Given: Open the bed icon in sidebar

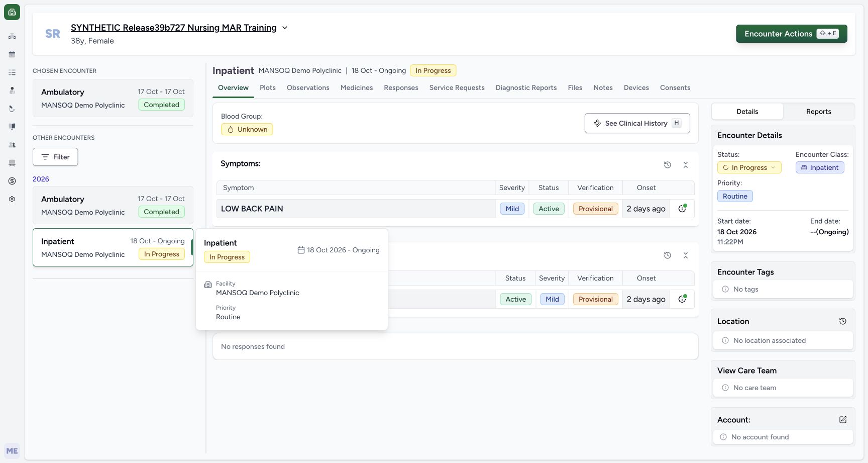Looking at the screenshot, I should (x=12, y=163).
